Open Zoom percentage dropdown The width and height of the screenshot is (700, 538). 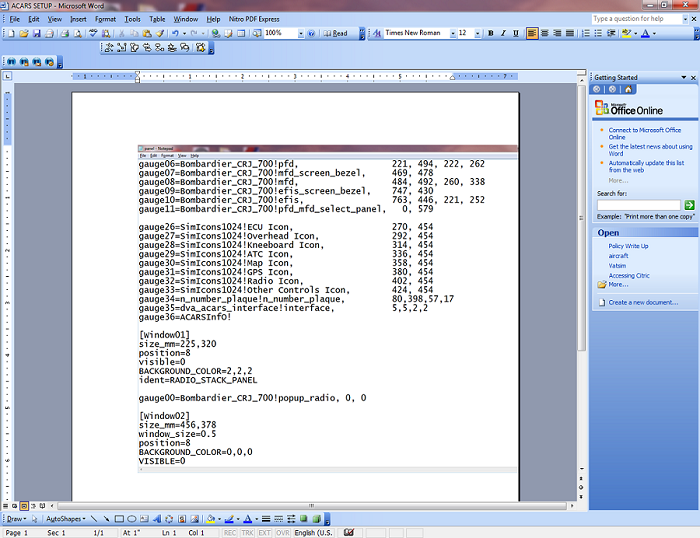301,33
